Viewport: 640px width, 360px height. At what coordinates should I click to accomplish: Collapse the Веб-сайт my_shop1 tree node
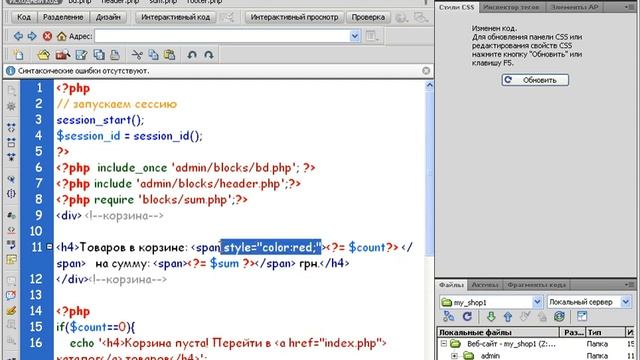(444, 344)
